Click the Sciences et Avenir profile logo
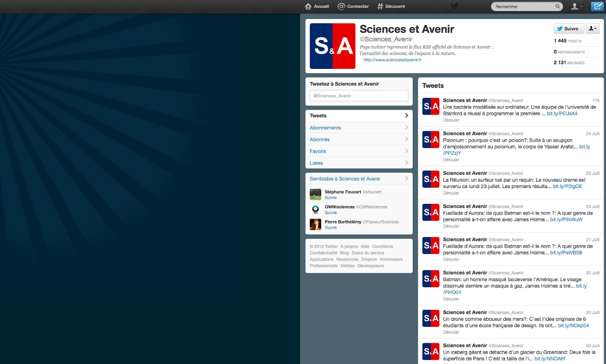The width and height of the screenshot is (606, 364). click(333, 46)
